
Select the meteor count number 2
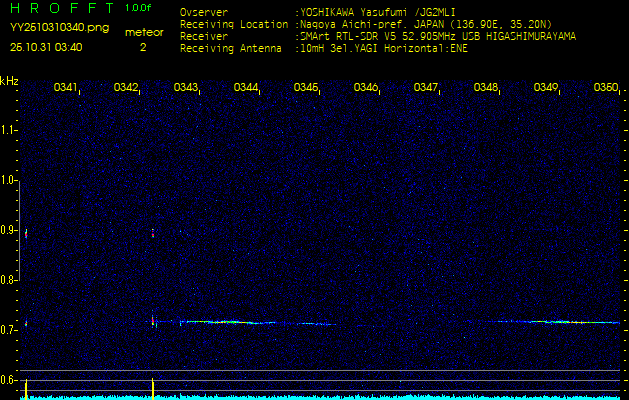click(143, 47)
